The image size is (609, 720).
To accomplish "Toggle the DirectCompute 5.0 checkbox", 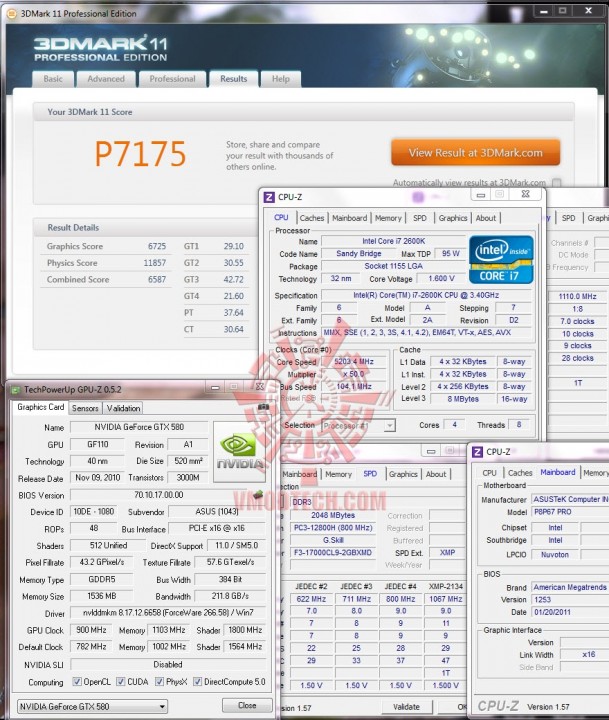I will click(x=197, y=682).
